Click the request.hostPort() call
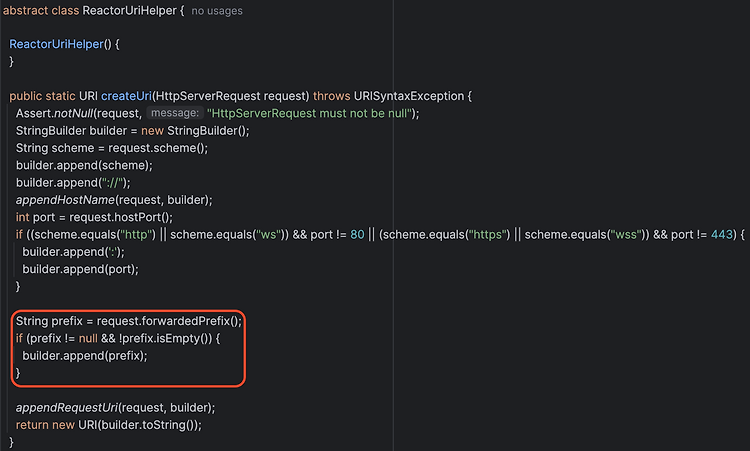The height and width of the screenshot is (451, 750). tap(121, 217)
